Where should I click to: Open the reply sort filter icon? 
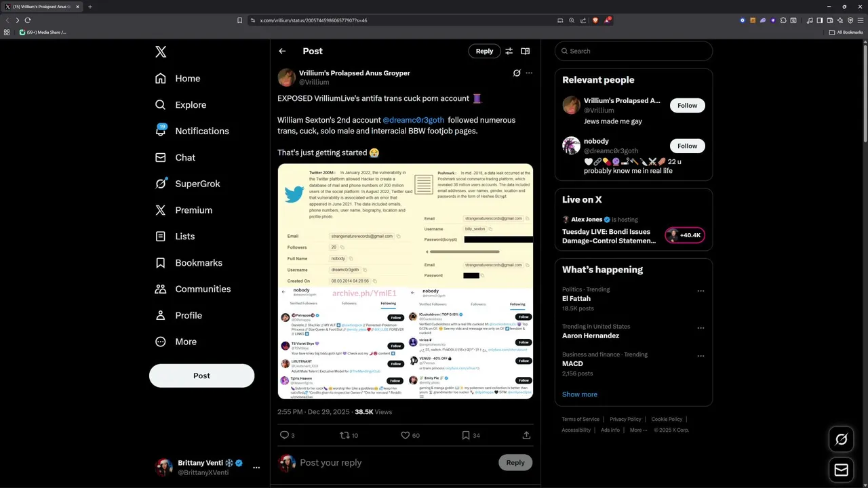click(x=509, y=51)
